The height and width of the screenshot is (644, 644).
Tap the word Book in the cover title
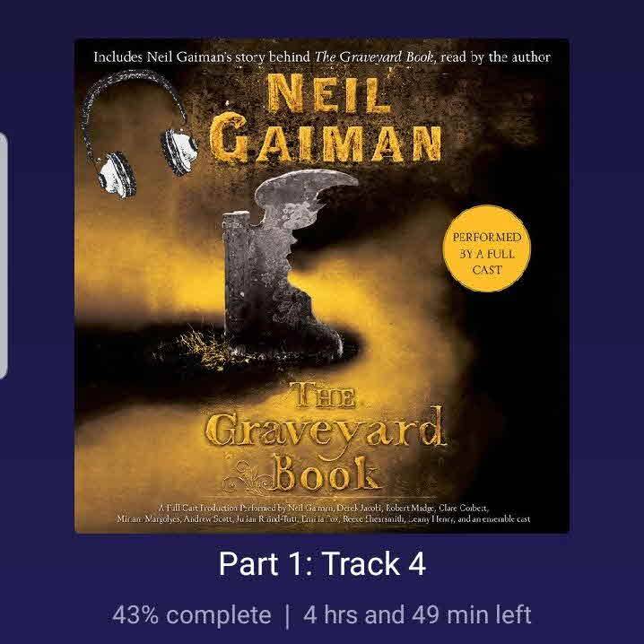tap(325, 474)
